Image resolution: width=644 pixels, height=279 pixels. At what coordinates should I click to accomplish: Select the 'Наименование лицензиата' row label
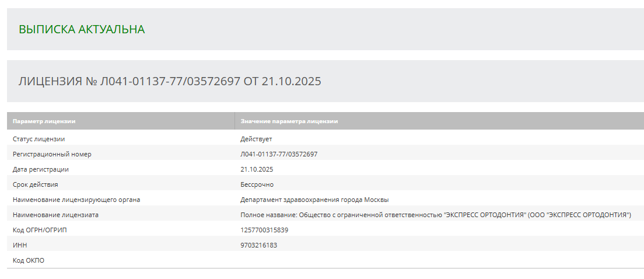pyautogui.click(x=55, y=215)
